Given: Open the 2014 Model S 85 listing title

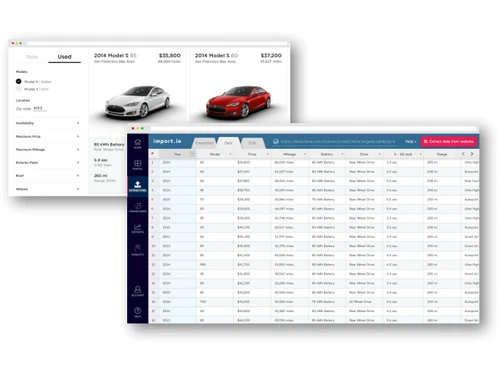Looking at the screenshot, I should (x=115, y=55).
